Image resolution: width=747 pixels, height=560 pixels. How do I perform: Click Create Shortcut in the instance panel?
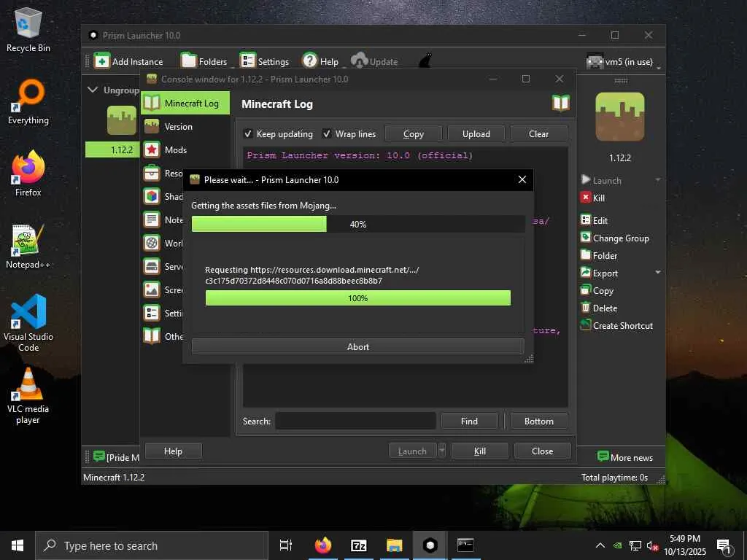616,326
